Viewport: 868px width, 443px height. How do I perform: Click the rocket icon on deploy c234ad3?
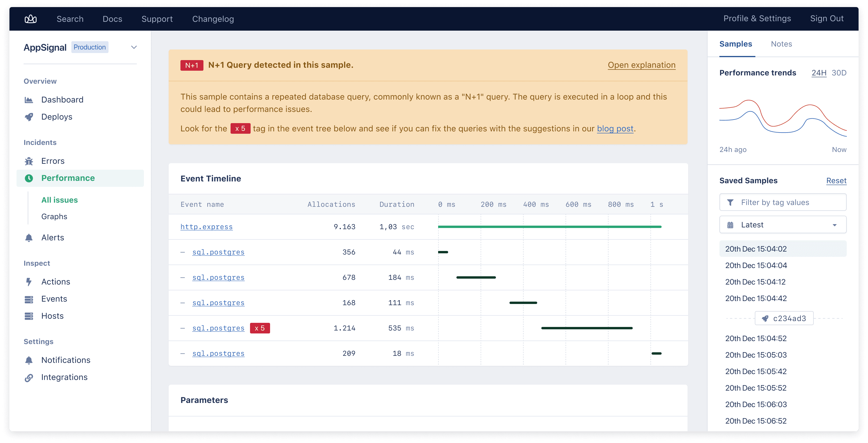pos(765,318)
